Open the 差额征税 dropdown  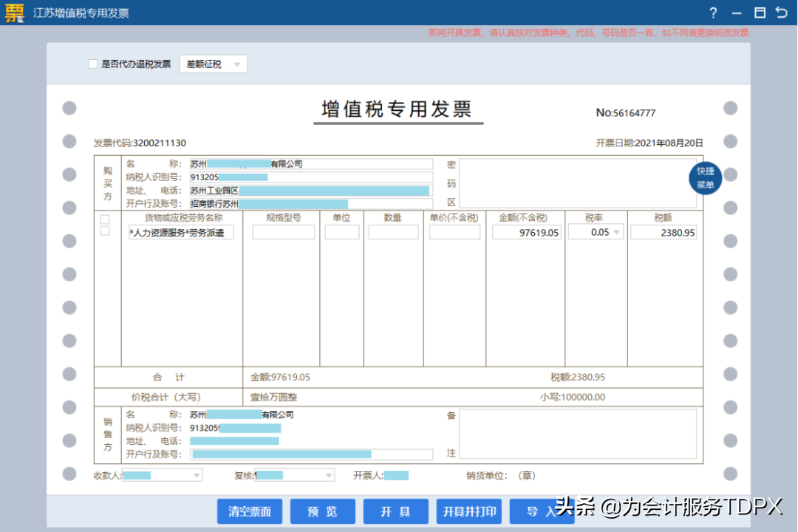pos(214,64)
